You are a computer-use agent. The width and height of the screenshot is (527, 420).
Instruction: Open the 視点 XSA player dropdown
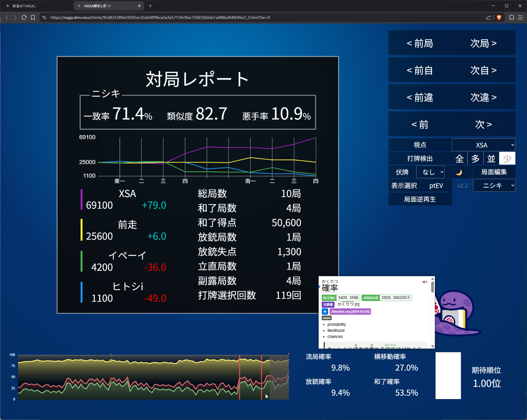point(483,145)
